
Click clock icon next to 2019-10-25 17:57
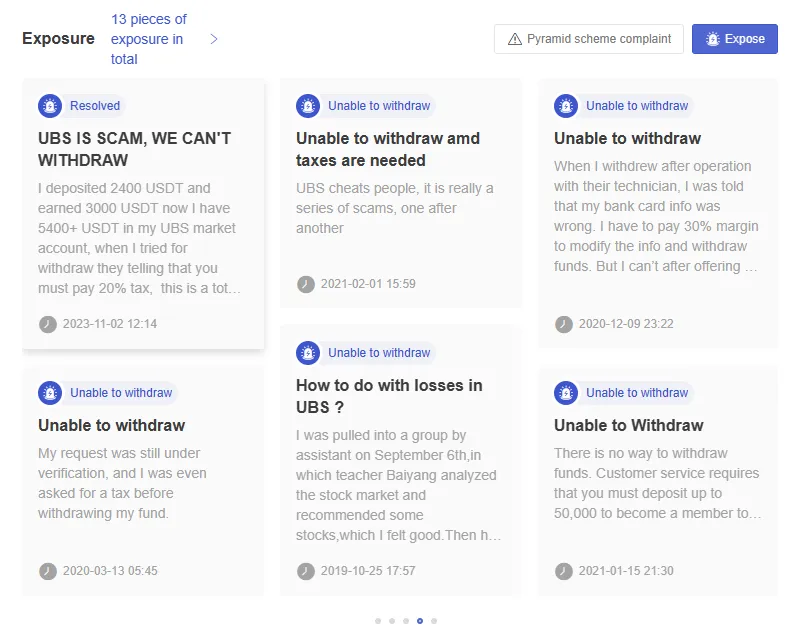click(x=306, y=571)
